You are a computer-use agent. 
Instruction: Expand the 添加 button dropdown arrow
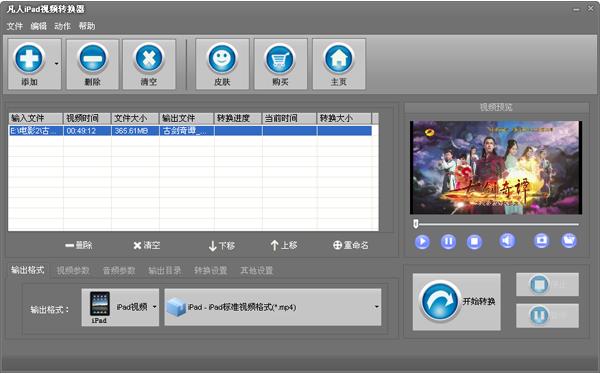[x=57, y=64]
